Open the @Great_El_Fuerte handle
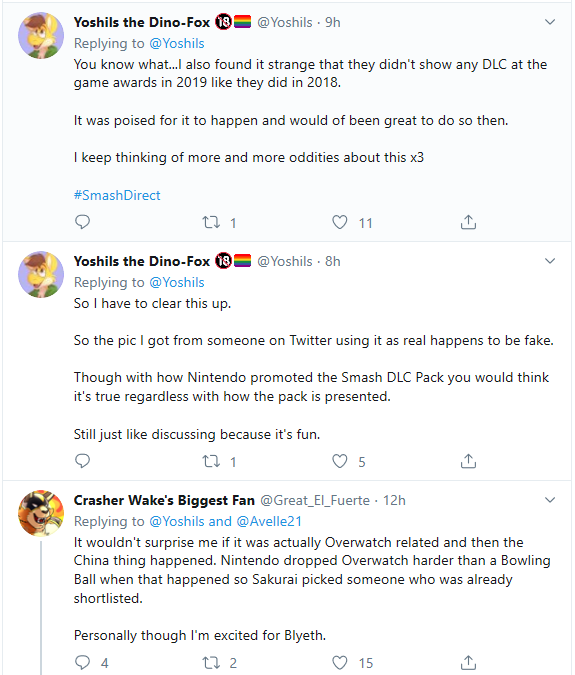Image resolution: width=575 pixels, height=675 pixels. tap(315, 500)
